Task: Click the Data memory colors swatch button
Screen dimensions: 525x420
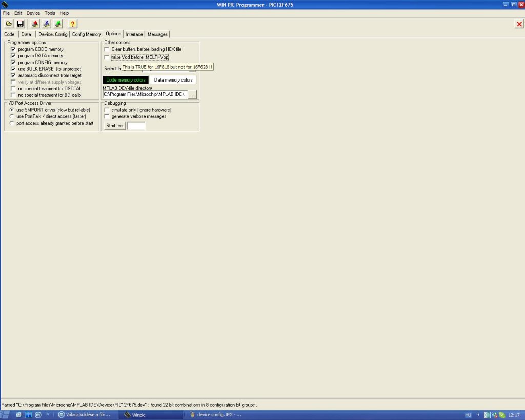Action: (173, 79)
